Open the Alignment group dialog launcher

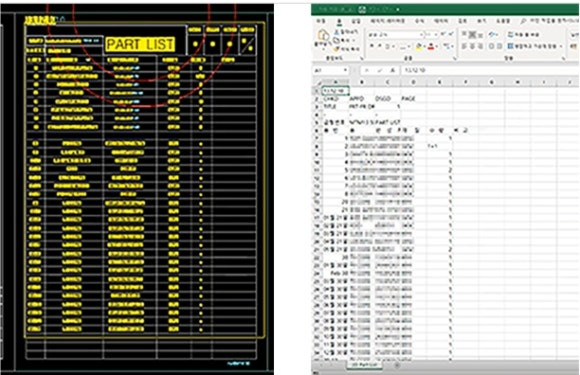(563, 58)
